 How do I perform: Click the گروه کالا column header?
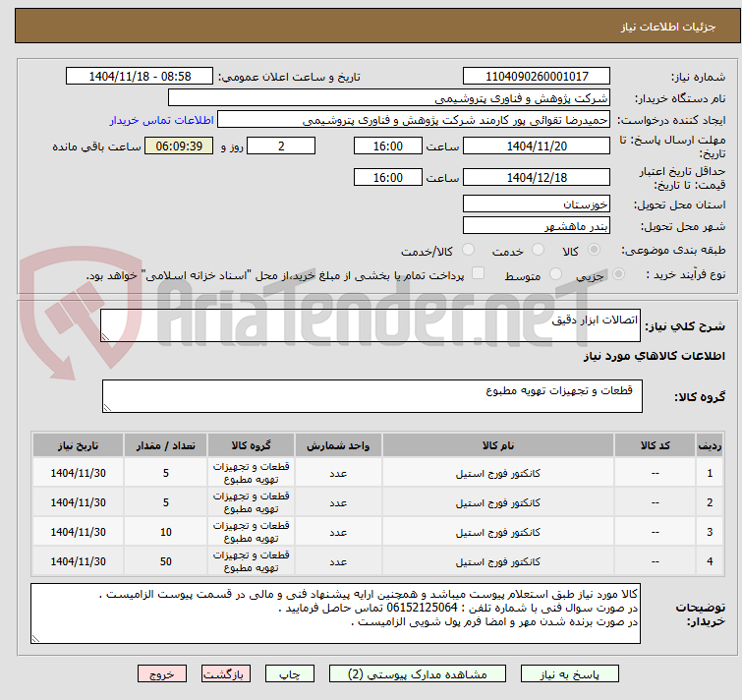coord(251,445)
